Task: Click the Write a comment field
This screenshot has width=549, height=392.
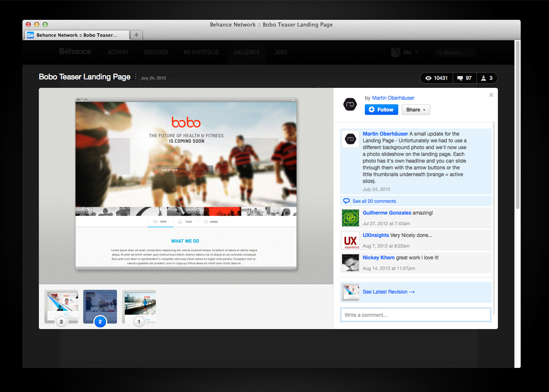Action: tap(416, 315)
